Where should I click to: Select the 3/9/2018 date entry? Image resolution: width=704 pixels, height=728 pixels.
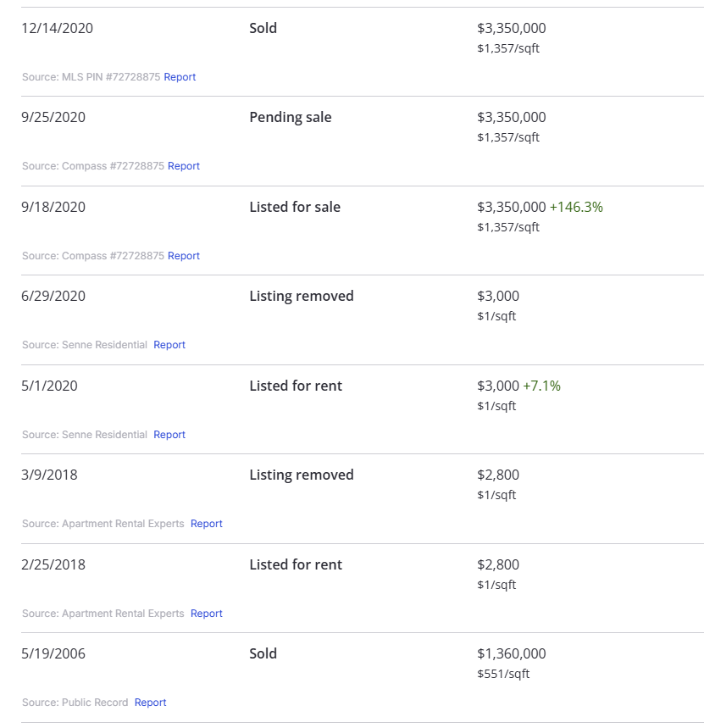[x=49, y=475]
